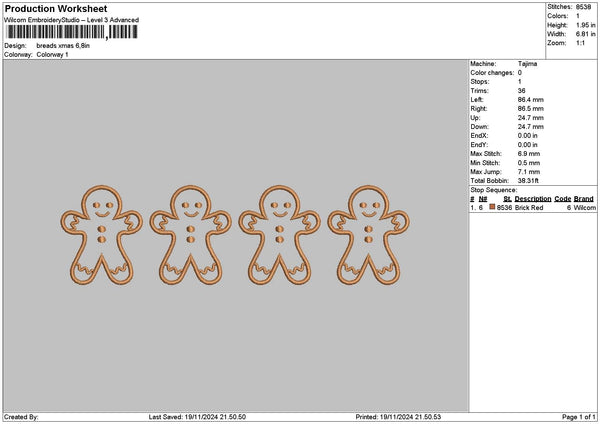Image resolution: width=600 pixels, height=424 pixels.
Task: Click the fourth gingerbread man design
Action: click(368, 235)
